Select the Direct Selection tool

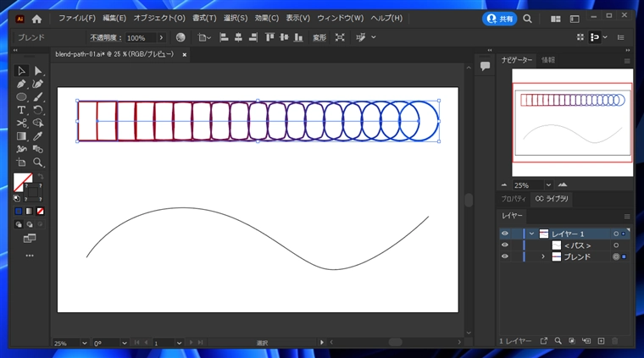pos(38,71)
